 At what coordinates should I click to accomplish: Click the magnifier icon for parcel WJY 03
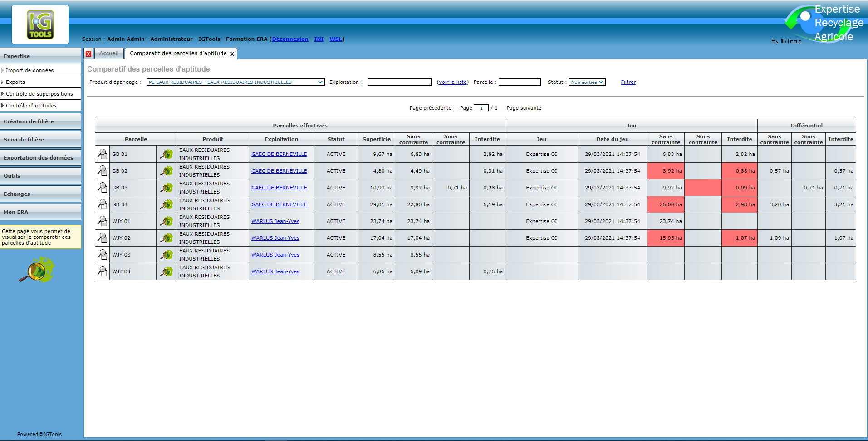pos(103,255)
